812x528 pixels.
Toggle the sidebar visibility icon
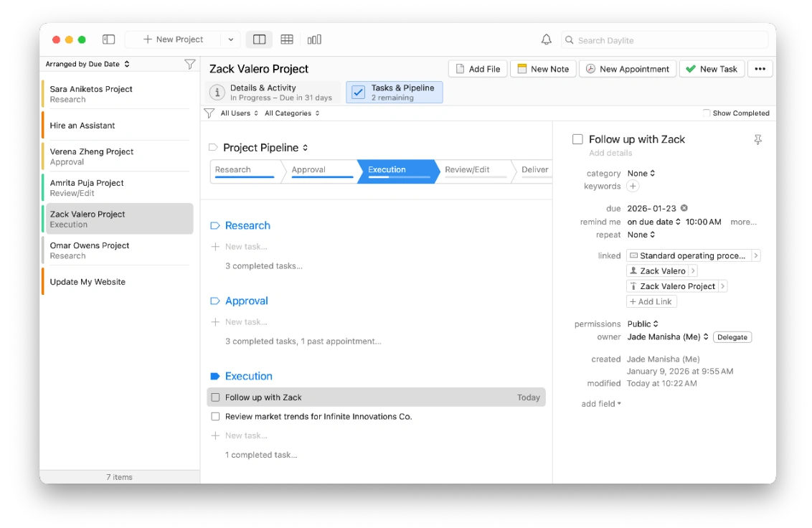(108, 39)
